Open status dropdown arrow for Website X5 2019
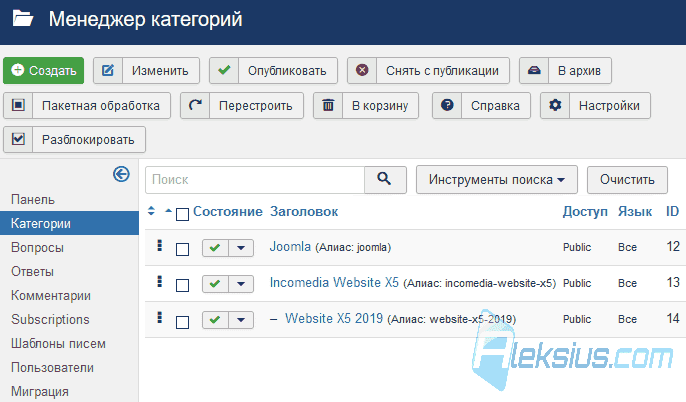This screenshot has height=402, width=686. [241, 320]
